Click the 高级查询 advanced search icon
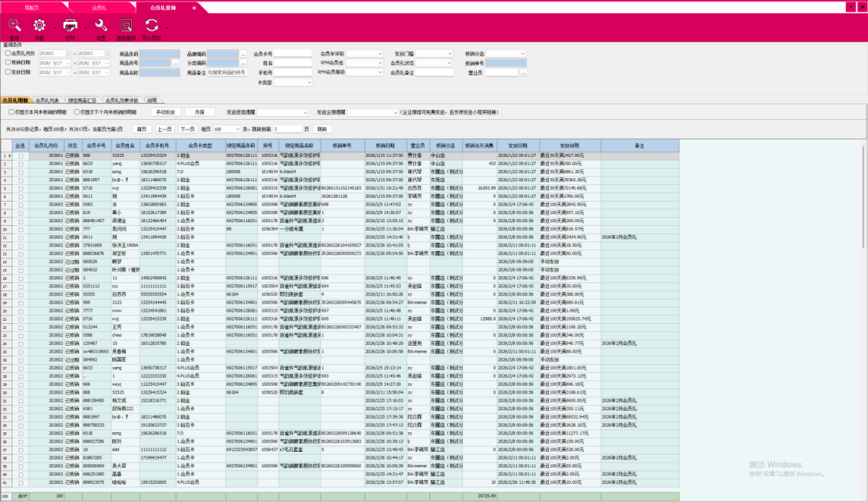 [x=125, y=27]
